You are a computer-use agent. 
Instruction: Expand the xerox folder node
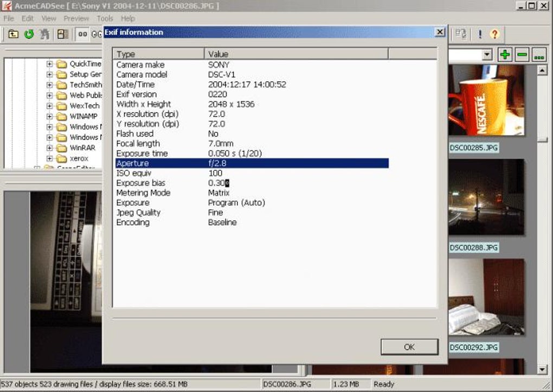49,158
